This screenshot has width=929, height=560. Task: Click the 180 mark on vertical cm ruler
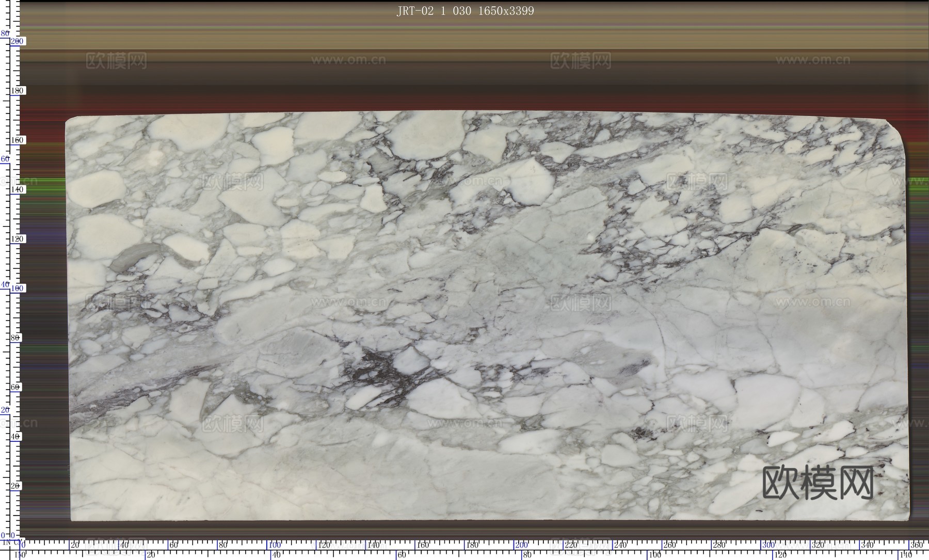(18, 91)
